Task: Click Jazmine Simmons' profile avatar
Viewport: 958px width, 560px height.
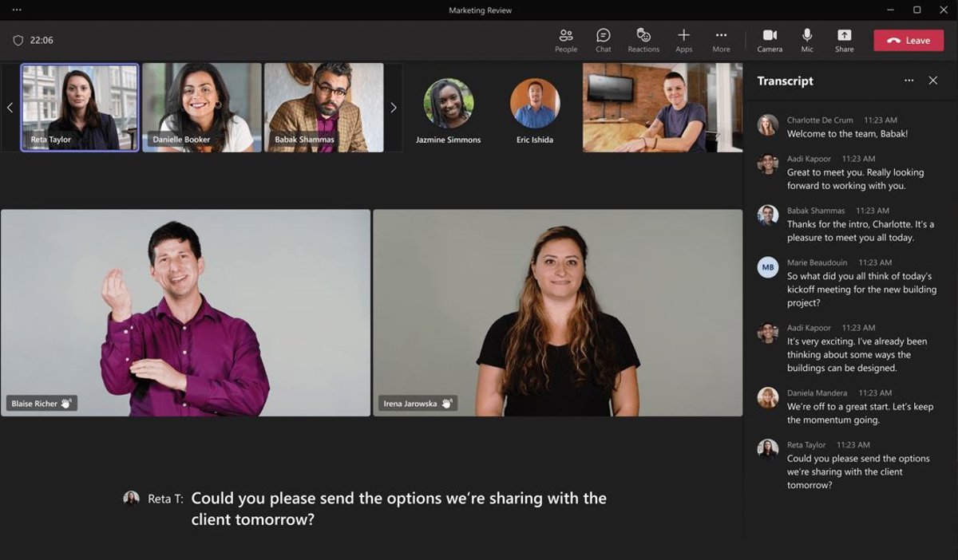Action: pyautogui.click(x=448, y=104)
